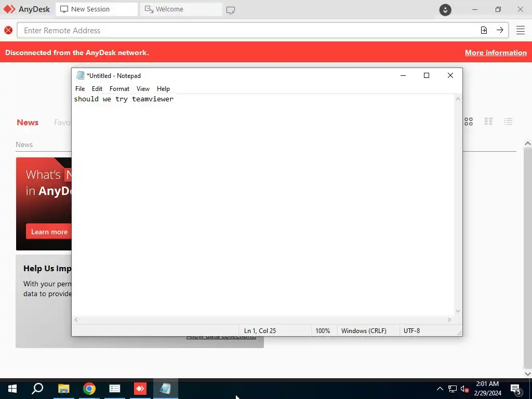Select the Welcome tab
532x399 pixels.
click(181, 9)
